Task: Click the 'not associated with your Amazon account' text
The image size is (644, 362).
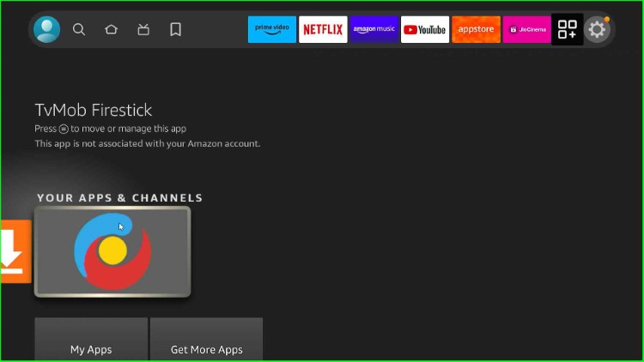Action: click(x=148, y=143)
